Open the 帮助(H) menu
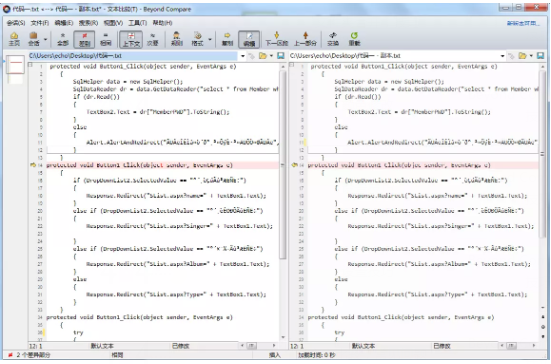Image resolution: width=551 pixels, height=364 pixels. coord(162,23)
